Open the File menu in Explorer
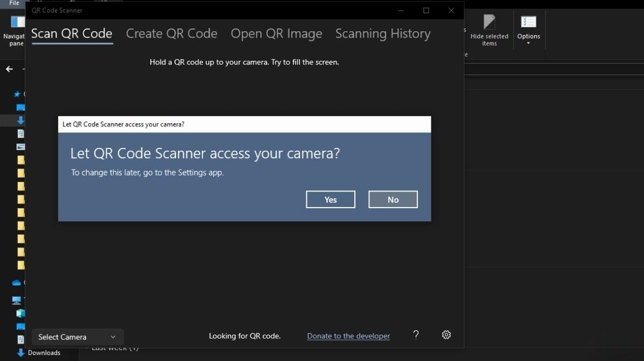The width and height of the screenshot is (644, 361). [x=14, y=3]
